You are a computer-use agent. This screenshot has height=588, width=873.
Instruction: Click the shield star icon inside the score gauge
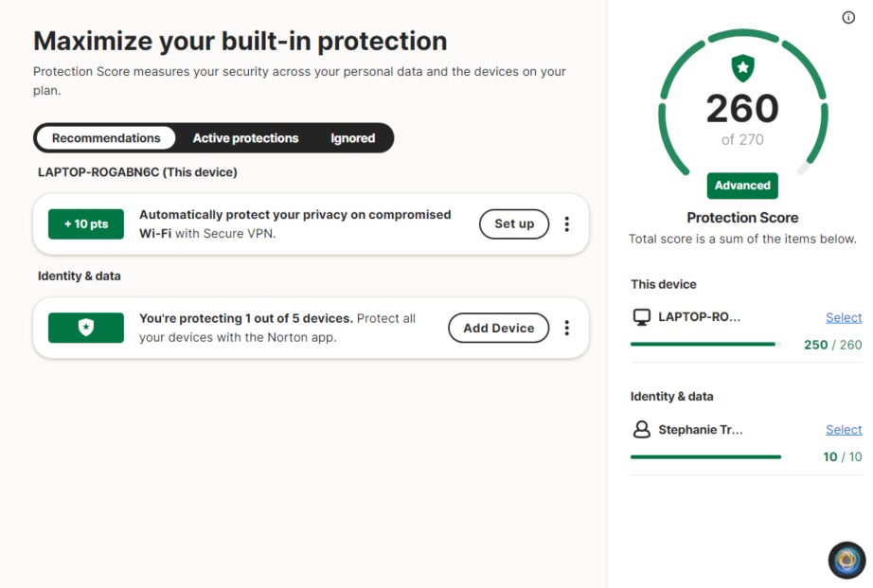point(742,67)
